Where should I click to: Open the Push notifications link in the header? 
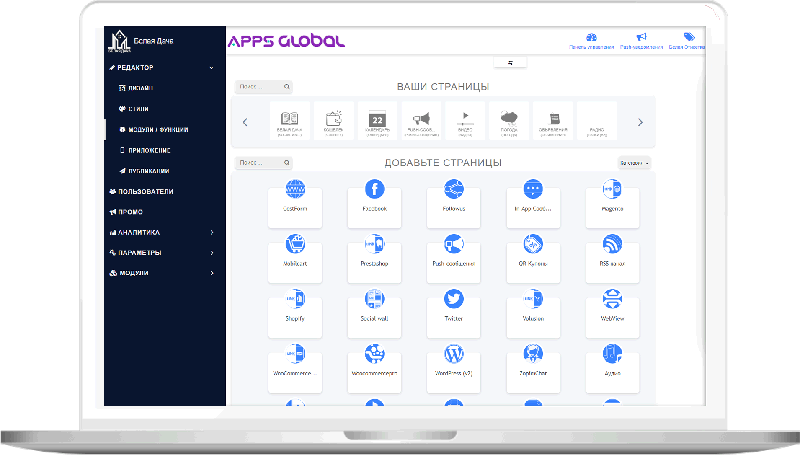coord(641,41)
